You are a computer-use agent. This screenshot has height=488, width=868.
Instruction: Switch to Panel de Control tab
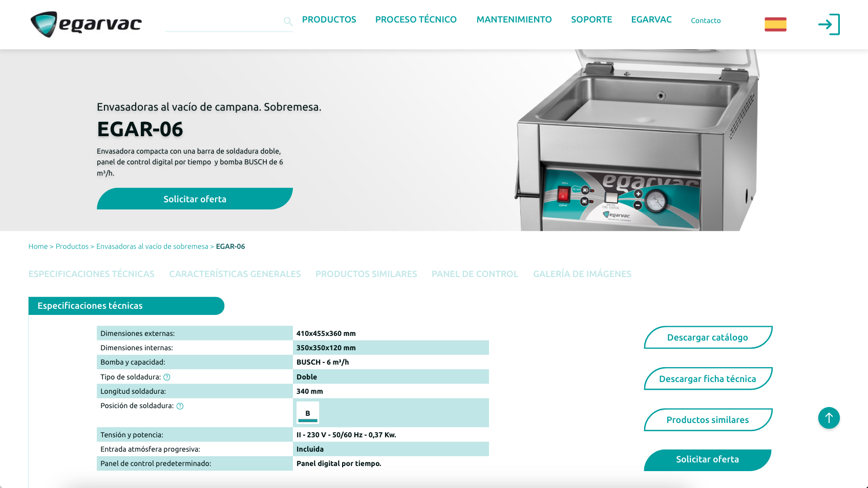tap(475, 274)
